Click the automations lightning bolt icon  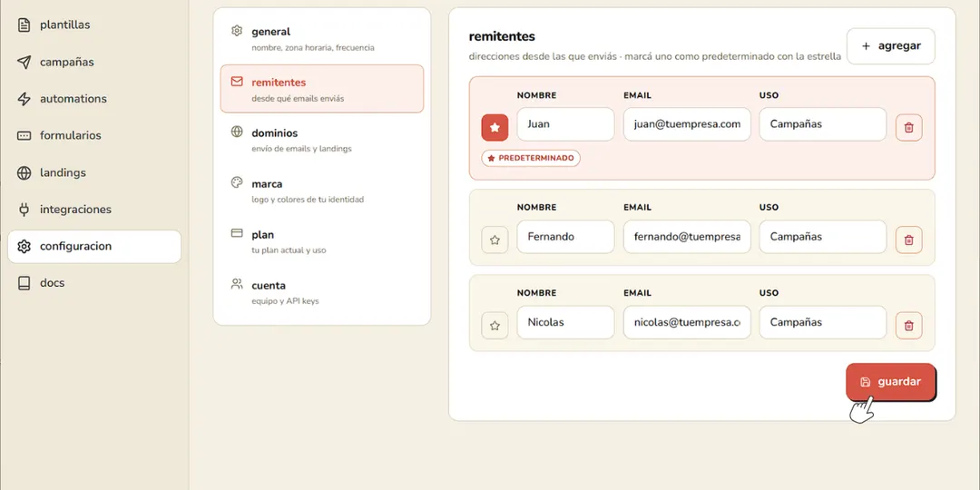24,99
